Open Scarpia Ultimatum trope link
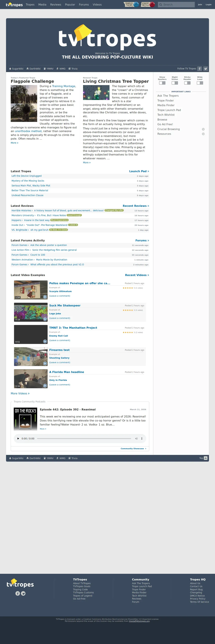The width and height of the screenshot is (215, 644). coord(60,291)
